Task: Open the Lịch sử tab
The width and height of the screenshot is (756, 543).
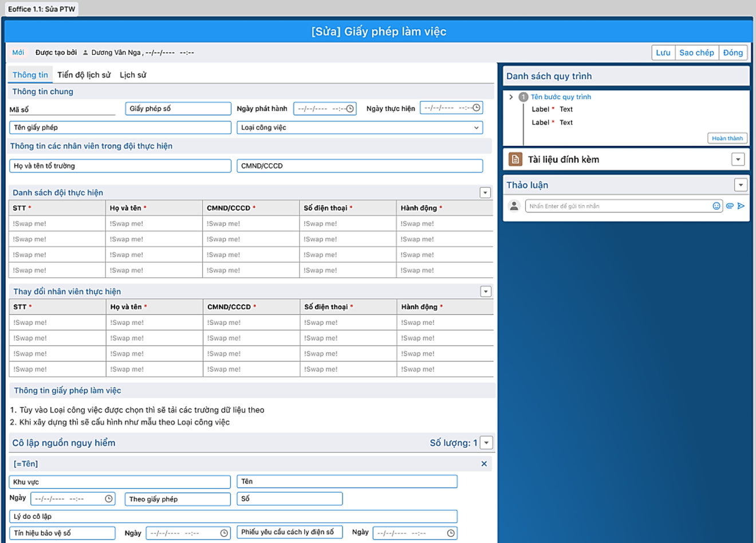Action: tap(133, 75)
